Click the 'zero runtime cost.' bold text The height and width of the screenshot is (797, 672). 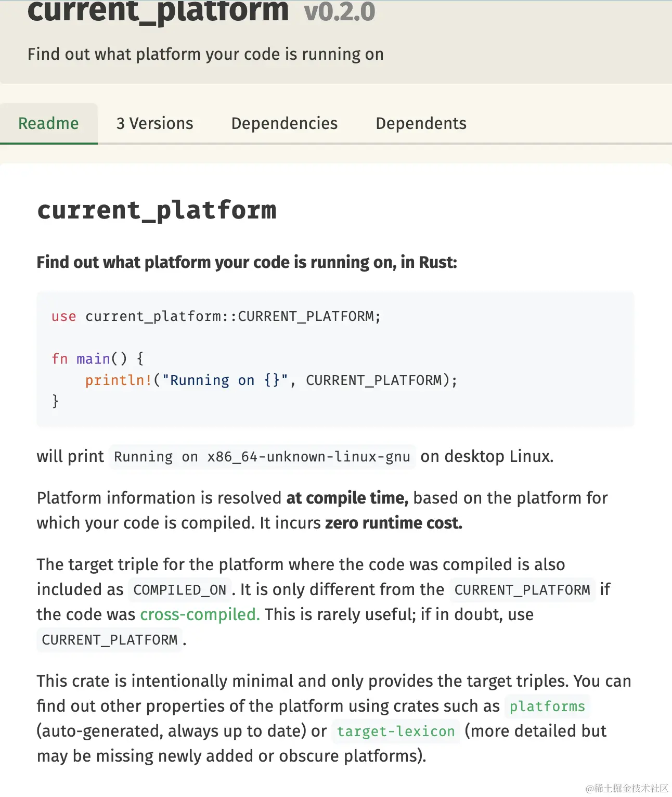394,523
